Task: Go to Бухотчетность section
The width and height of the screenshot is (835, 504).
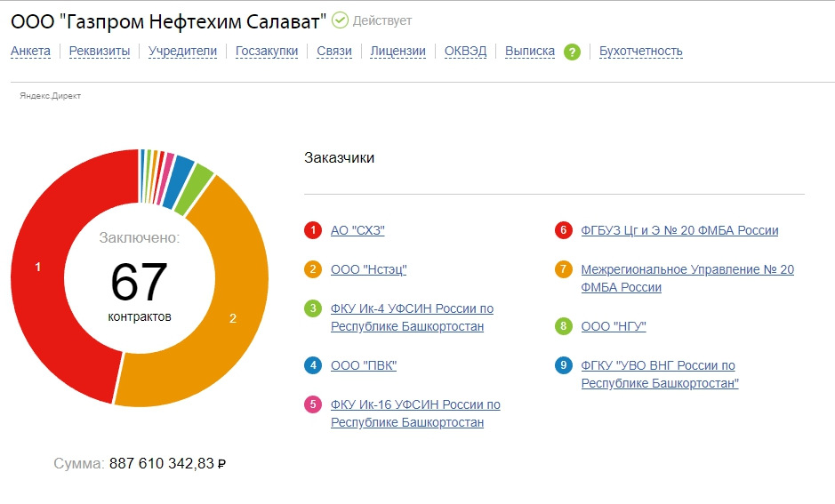Action: tap(640, 51)
